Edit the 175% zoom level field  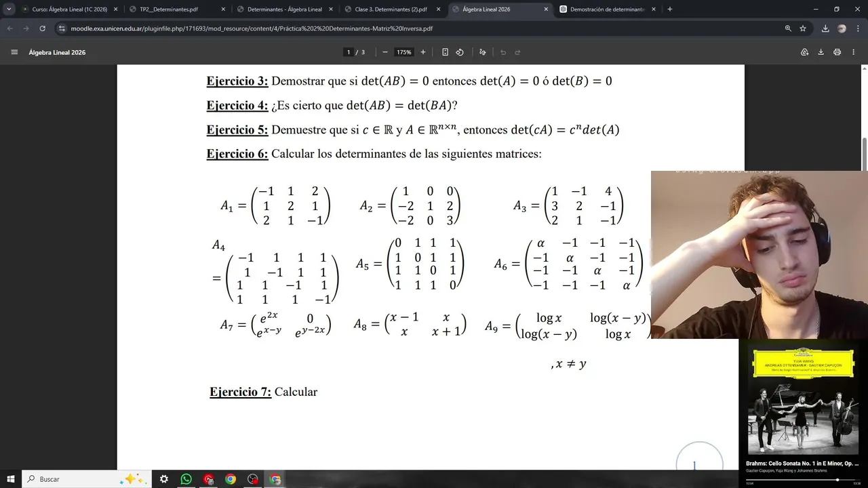[404, 52]
